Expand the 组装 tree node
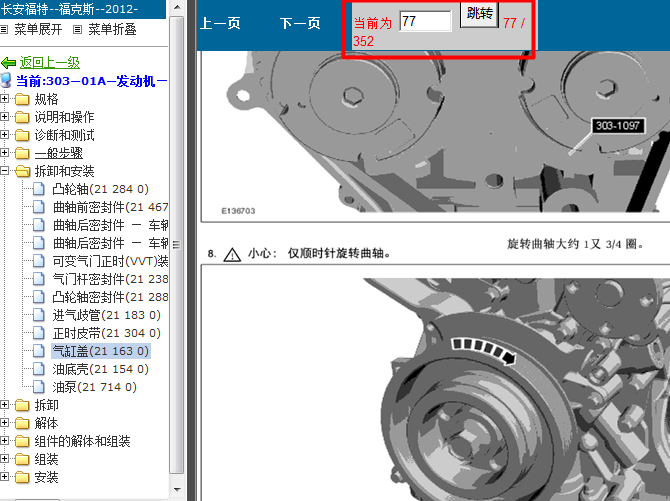This screenshot has height=501, width=670. point(4,459)
